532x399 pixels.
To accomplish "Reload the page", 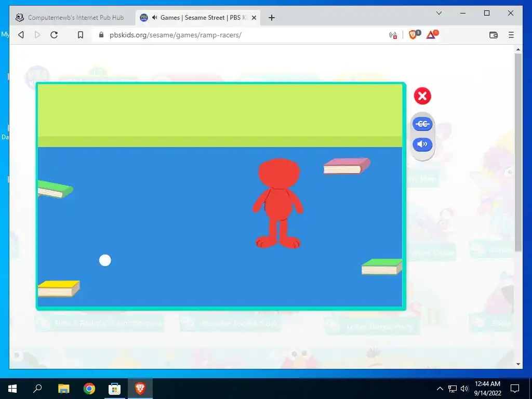I will [54, 35].
